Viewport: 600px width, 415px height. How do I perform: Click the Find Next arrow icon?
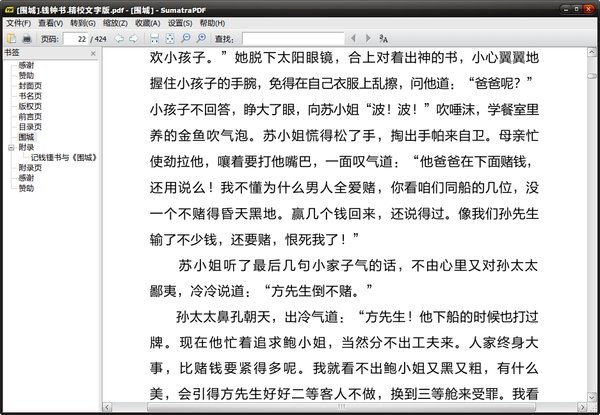click(x=368, y=38)
